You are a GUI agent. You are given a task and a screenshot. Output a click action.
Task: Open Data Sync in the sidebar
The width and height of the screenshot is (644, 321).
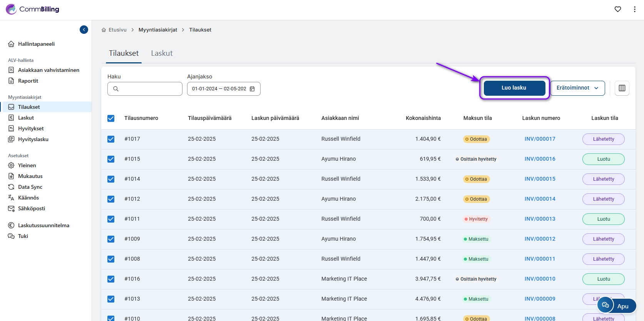coord(30,187)
